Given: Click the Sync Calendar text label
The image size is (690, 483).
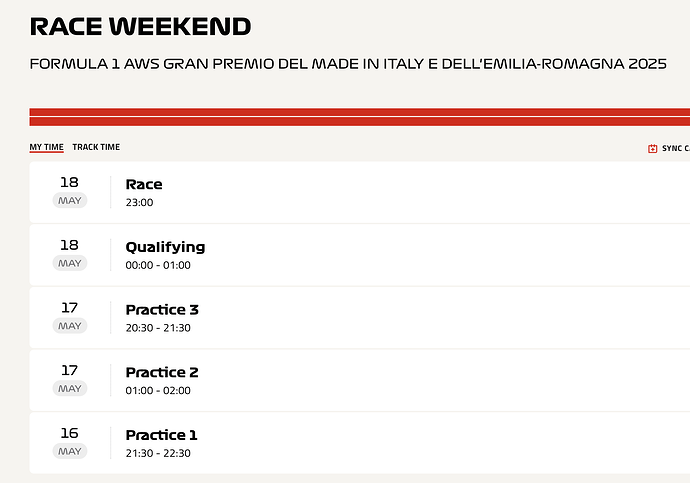Looking at the screenshot, I should click(x=676, y=149).
